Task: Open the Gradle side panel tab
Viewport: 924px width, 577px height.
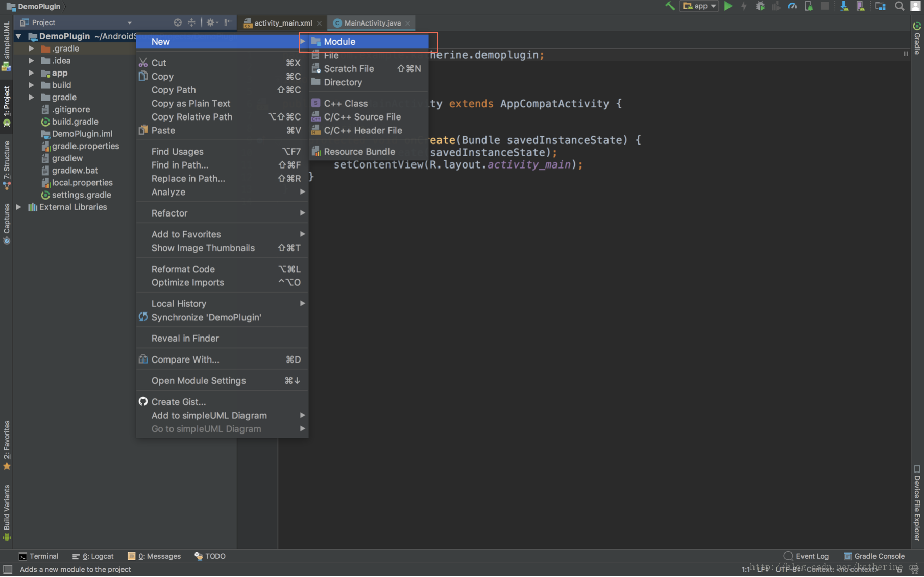Action: click(917, 38)
